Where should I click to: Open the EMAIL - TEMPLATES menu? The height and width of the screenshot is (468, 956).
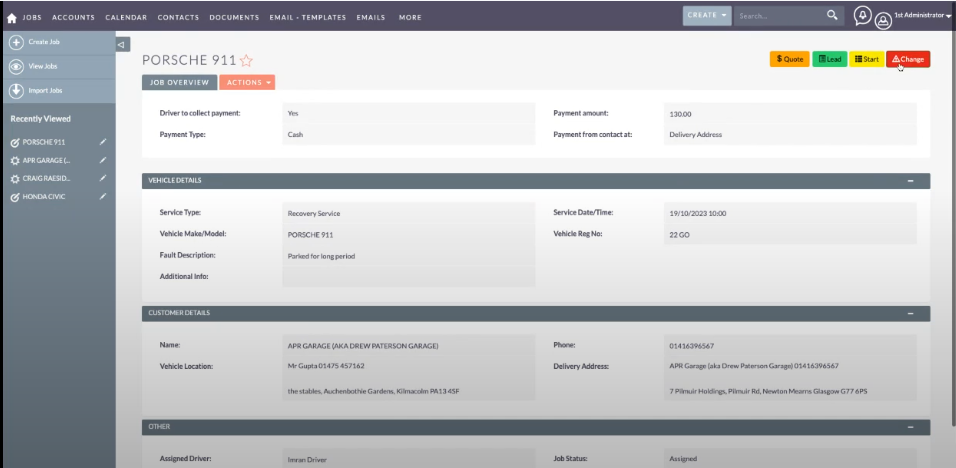click(x=308, y=18)
